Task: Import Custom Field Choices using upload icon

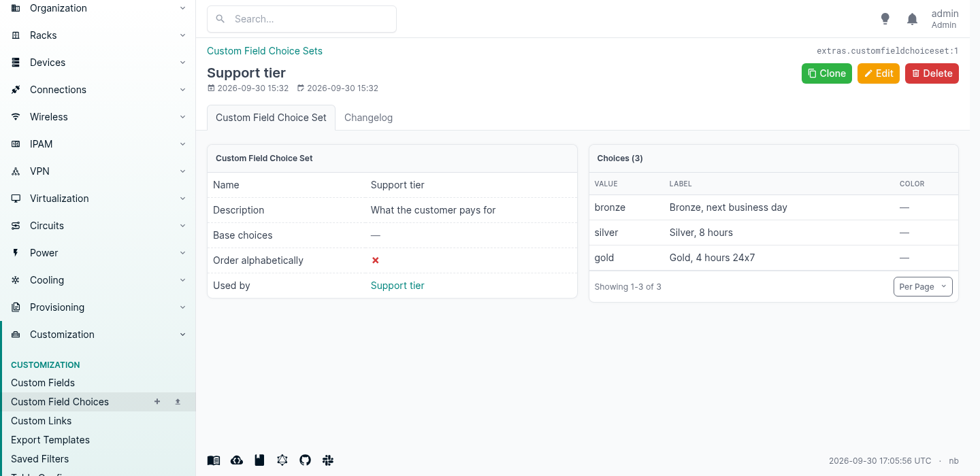Action: [178, 402]
